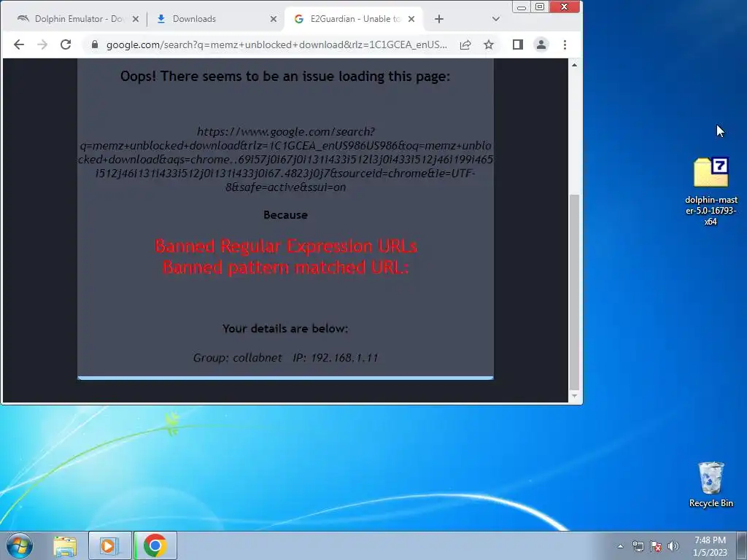Go back using Chrome's back arrow
This screenshot has width=747, height=560.
click(x=18, y=44)
